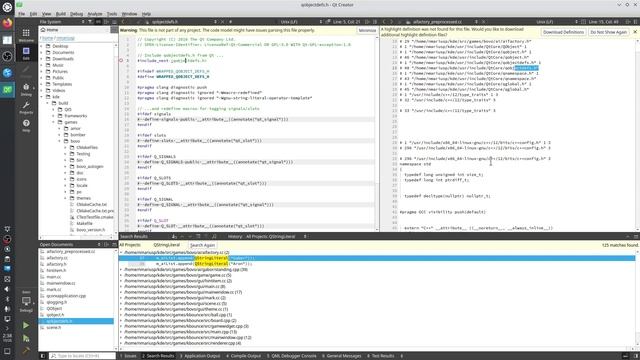Open Debug mode in the sidebar

click(26, 89)
